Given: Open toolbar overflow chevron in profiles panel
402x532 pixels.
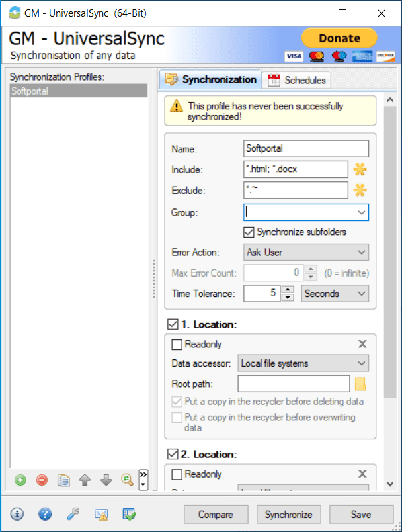Looking at the screenshot, I should point(143,480).
